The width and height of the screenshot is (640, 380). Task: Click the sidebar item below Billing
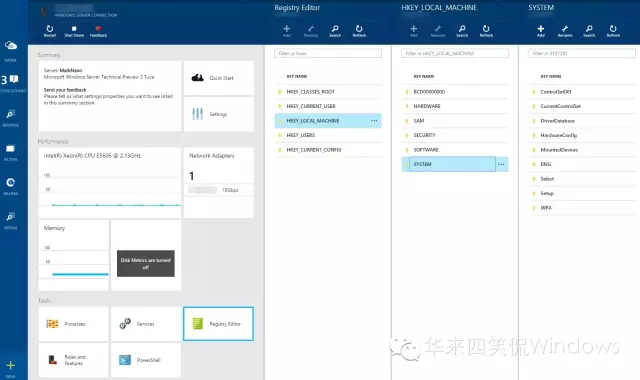pyautogui.click(x=11, y=220)
